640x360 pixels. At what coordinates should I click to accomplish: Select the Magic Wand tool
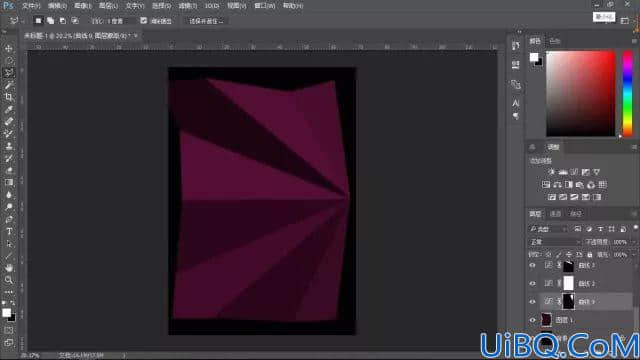(x=9, y=85)
